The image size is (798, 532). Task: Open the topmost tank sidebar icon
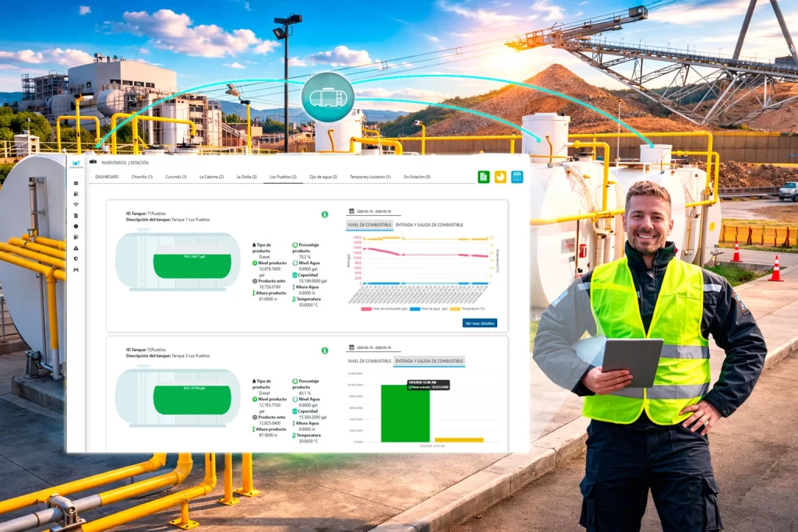[x=76, y=182]
